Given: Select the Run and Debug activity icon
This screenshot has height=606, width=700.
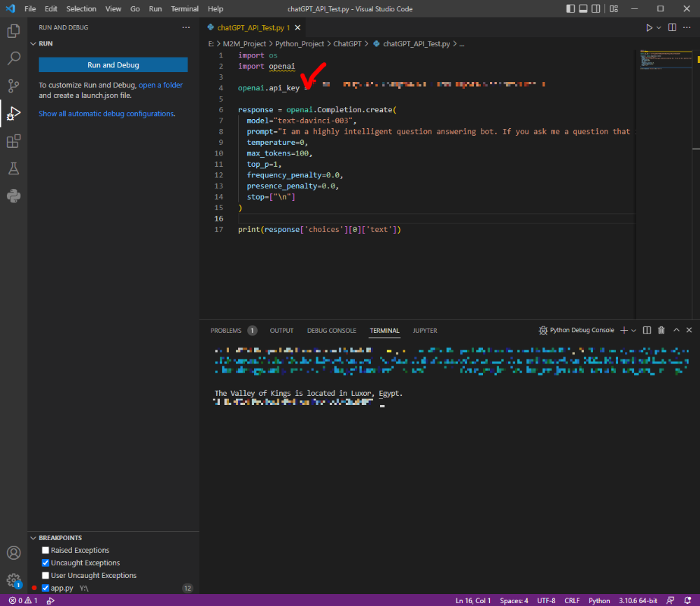Looking at the screenshot, I should coord(13,113).
